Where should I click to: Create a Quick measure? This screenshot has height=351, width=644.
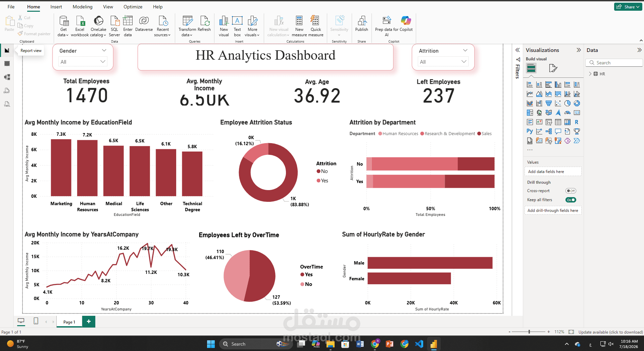click(x=316, y=26)
